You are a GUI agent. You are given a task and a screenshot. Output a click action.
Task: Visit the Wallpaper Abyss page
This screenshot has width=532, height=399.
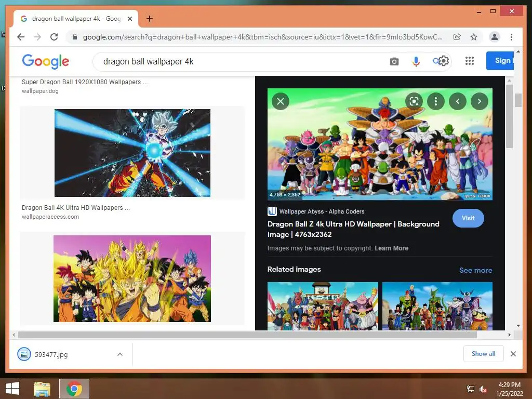coord(468,218)
